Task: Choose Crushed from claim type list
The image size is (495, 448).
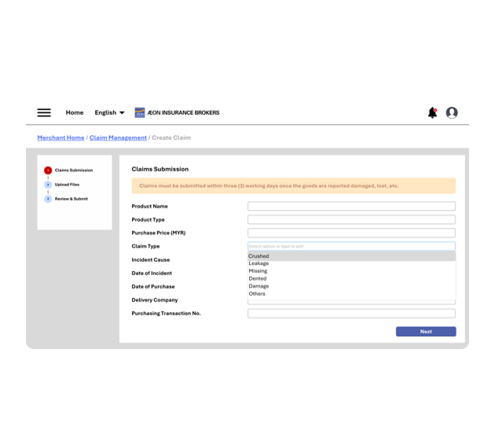Action: pyautogui.click(x=258, y=256)
